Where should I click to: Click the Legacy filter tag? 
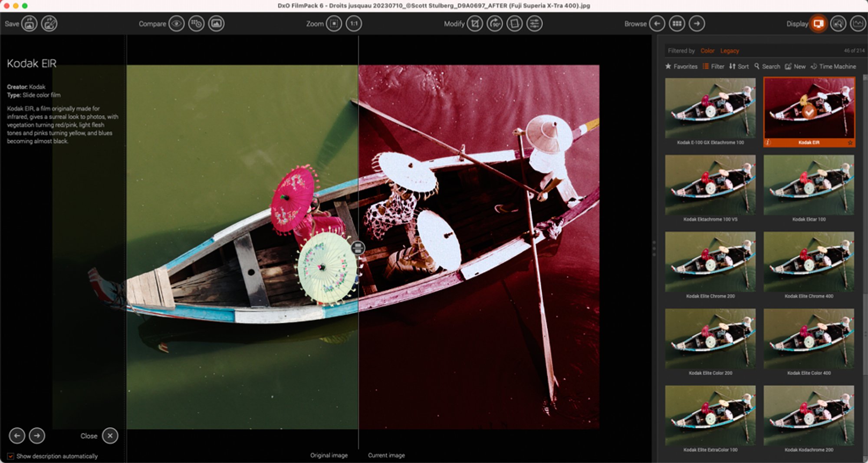coord(730,51)
